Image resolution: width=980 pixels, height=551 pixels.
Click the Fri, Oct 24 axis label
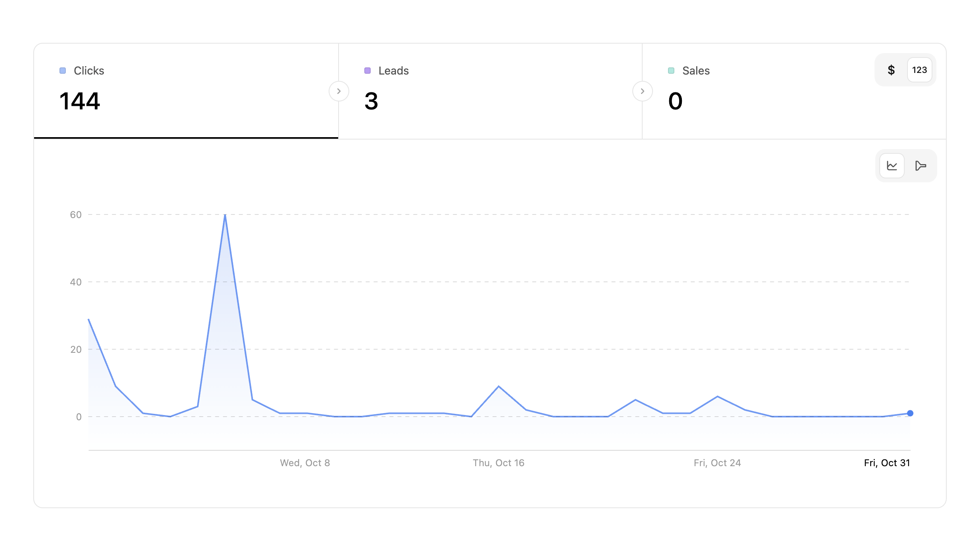coord(717,463)
